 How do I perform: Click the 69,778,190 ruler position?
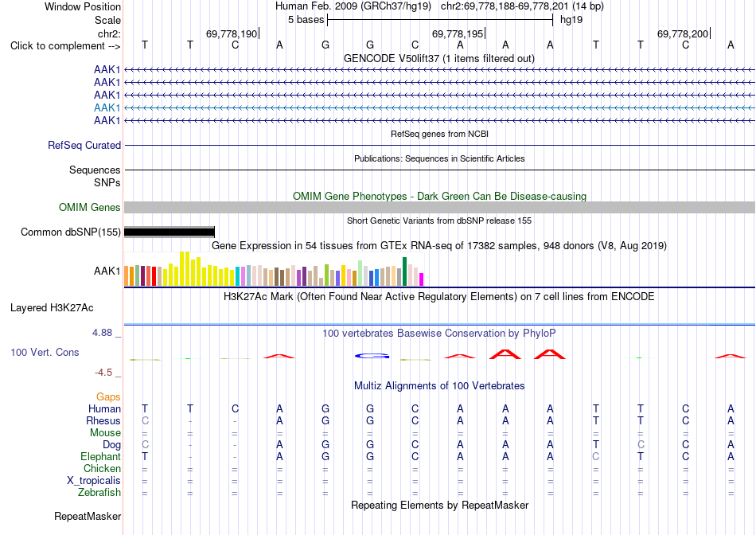(x=232, y=33)
